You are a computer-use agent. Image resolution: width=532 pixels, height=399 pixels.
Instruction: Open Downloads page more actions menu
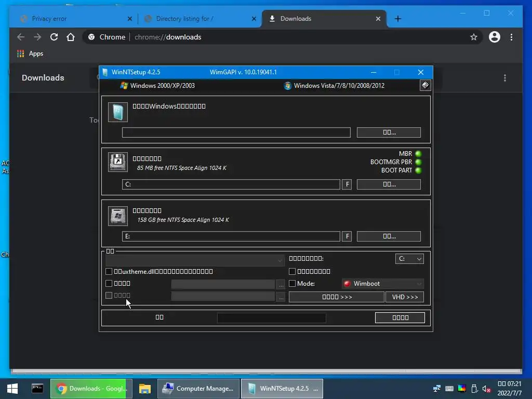point(505,78)
